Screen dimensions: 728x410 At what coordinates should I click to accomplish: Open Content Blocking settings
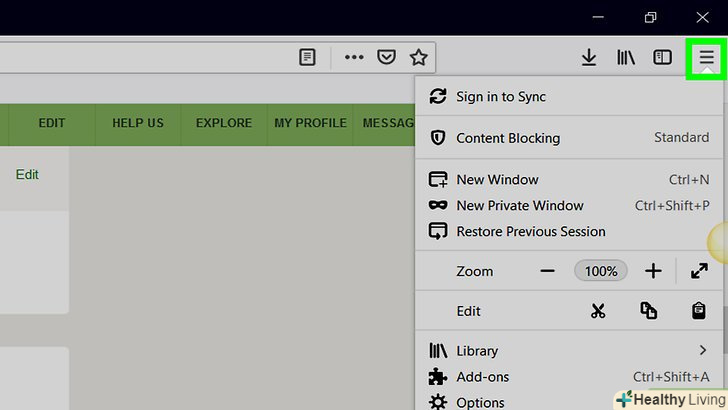pyautogui.click(x=508, y=138)
